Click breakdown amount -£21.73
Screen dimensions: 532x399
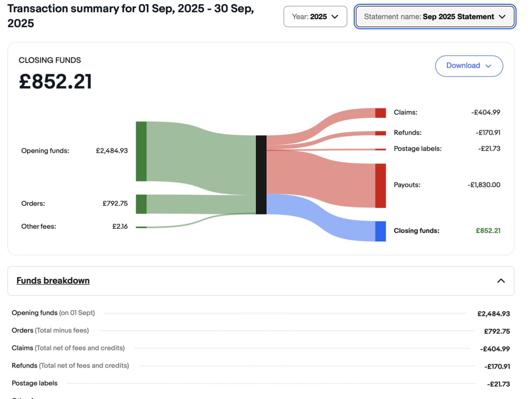pyautogui.click(x=498, y=385)
